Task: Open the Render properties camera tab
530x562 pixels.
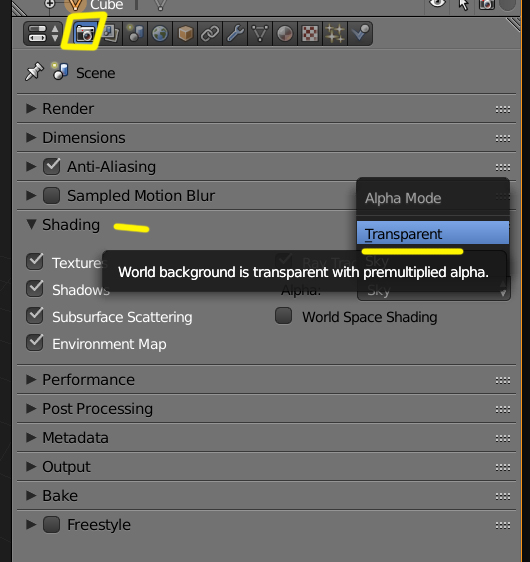Action: point(85,34)
